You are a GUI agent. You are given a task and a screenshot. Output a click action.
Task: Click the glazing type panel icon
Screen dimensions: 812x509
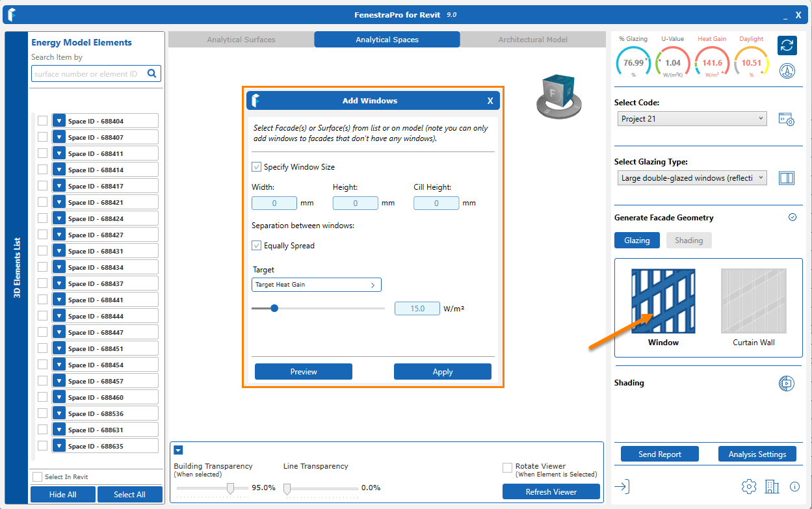click(787, 178)
